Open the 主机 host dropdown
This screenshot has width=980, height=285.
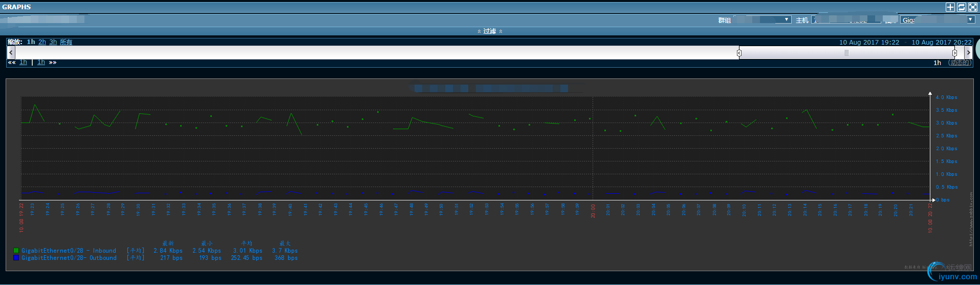point(846,19)
